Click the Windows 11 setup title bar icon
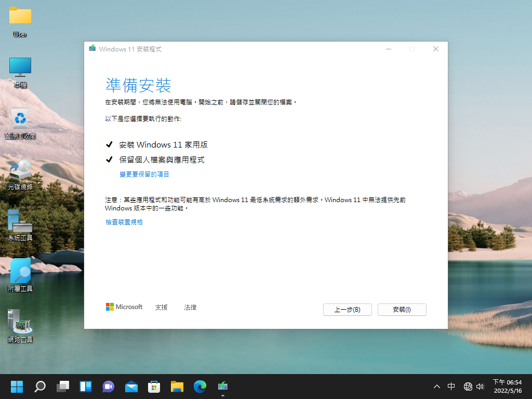 coord(92,48)
